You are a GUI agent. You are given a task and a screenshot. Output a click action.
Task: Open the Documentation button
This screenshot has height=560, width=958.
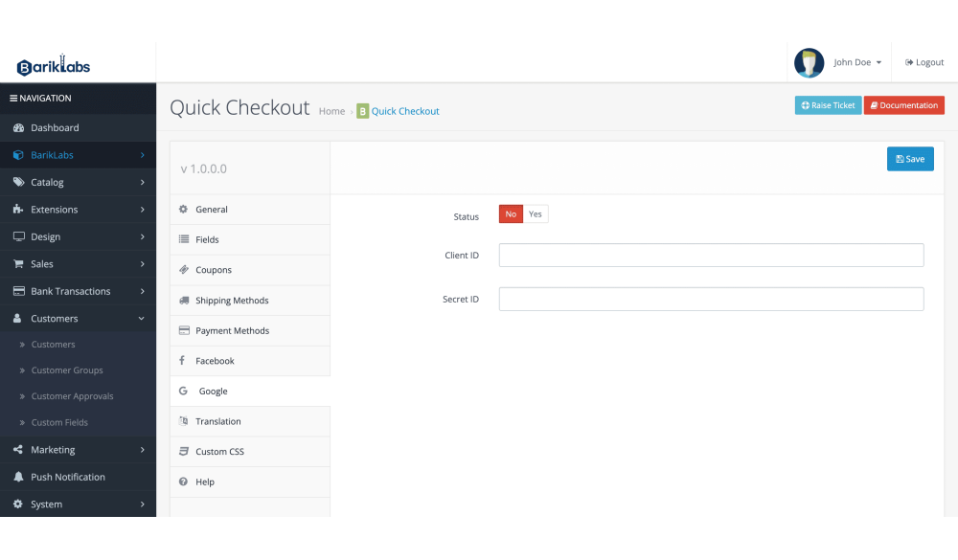click(903, 105)
